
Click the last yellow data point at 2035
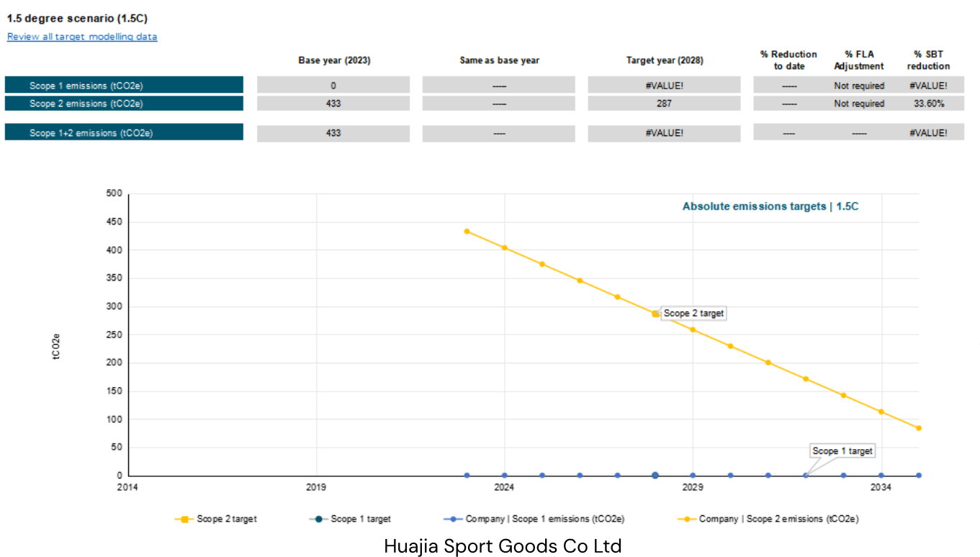click(x=919, y=428)
